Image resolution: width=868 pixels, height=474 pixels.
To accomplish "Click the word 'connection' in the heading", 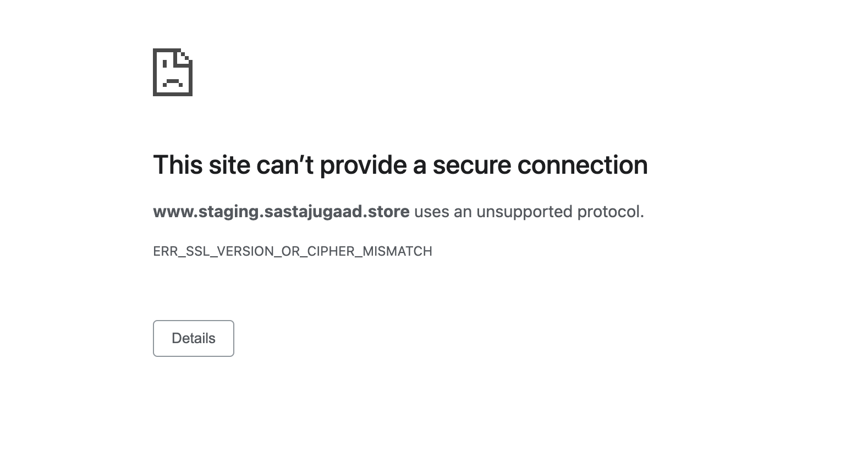I will pyautogui.click(x=583, y=165).
